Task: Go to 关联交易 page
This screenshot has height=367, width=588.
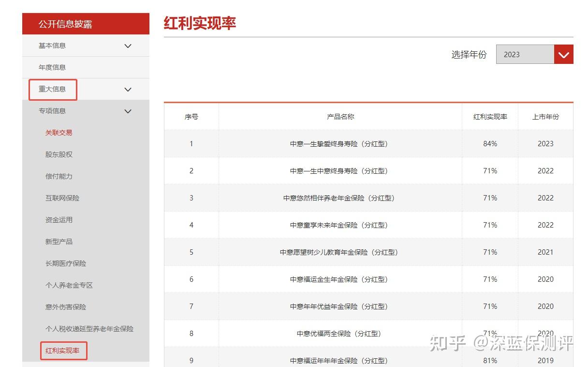Action: coord(59,133)
